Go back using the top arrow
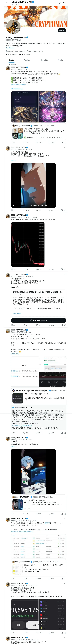The height and width of the screenshot is (644, 72). click(x=7, y=3)
